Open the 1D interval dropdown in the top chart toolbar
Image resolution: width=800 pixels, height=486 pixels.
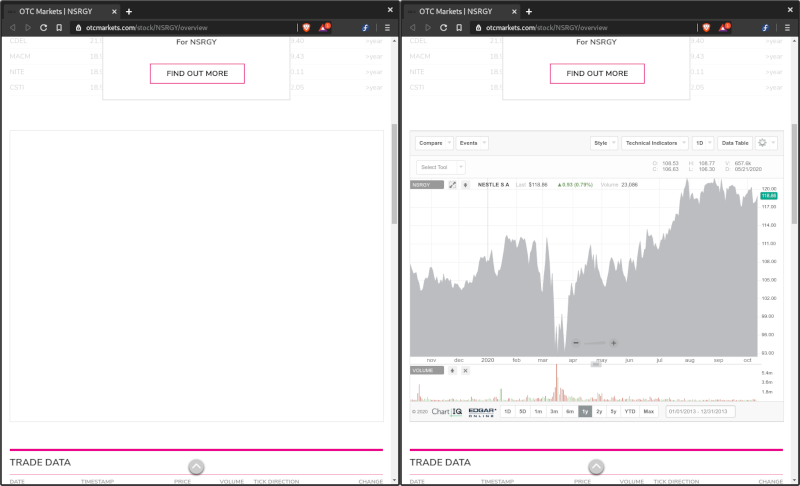click(x=703, y=143)
